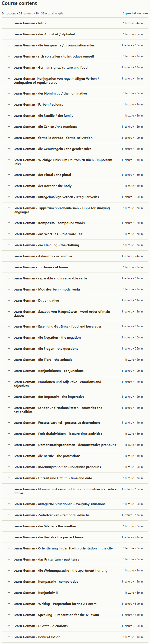
Task: Expand arrow beside Komposita compound words
Action: pos(9,223)
